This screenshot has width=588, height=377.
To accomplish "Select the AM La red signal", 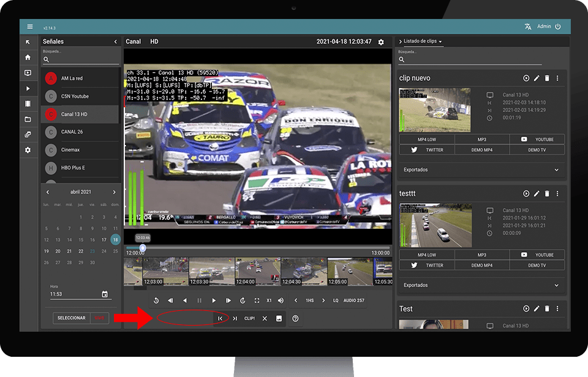I will (81, 78).
